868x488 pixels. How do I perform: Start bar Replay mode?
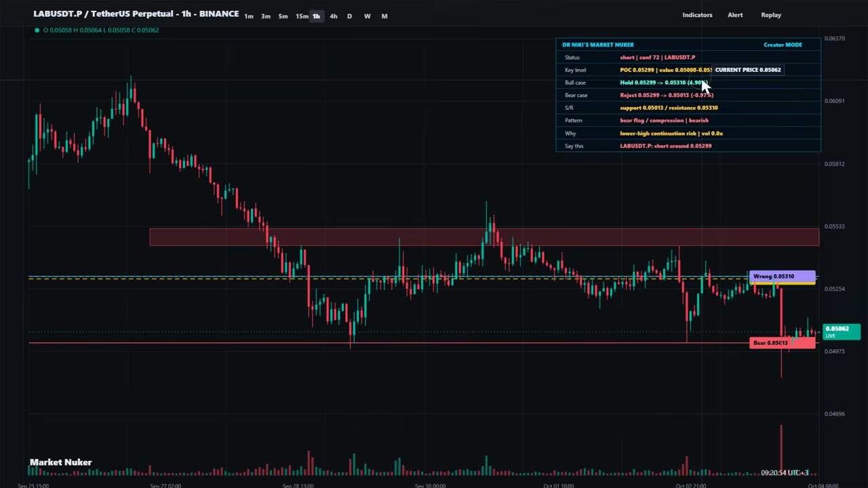tap(771, 15)
